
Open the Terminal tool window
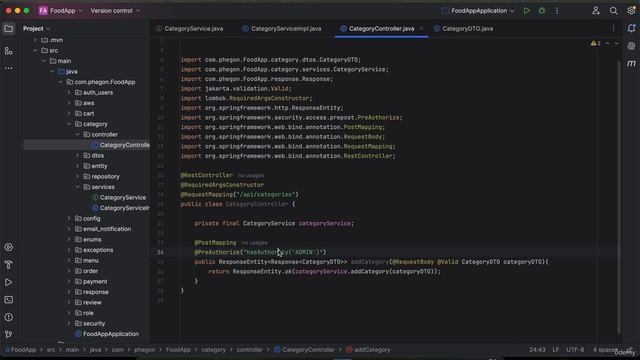(8, 300)
